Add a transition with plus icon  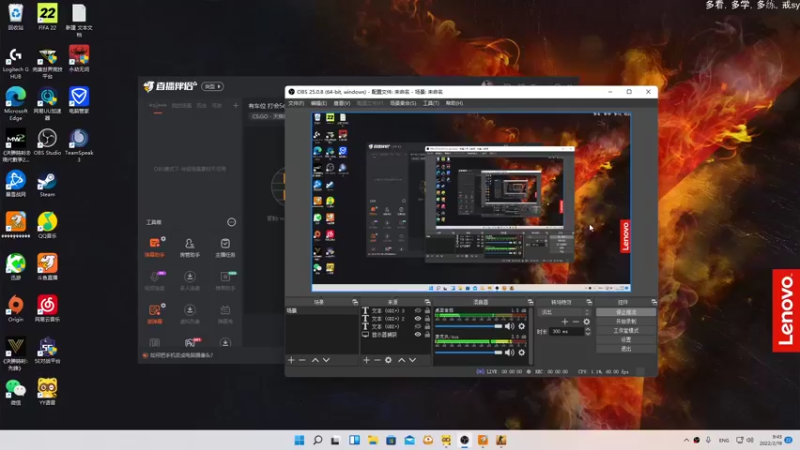tap(565, 322)
